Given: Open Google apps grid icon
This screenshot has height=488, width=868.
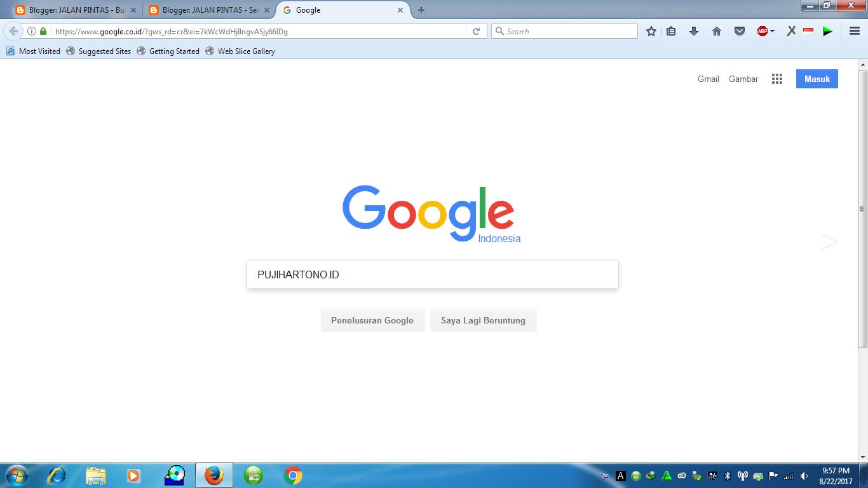Looking at the screenshot, I should coord(777,79).
